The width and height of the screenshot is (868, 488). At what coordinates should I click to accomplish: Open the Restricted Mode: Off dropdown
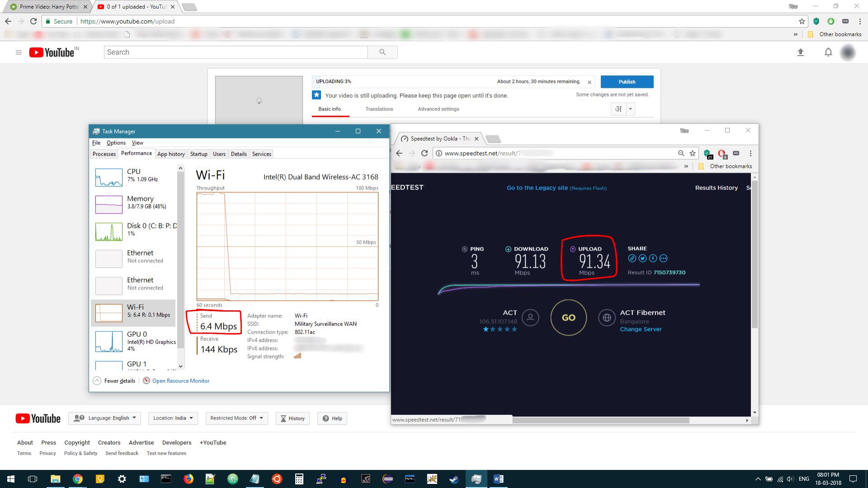[x=236, y=418]
